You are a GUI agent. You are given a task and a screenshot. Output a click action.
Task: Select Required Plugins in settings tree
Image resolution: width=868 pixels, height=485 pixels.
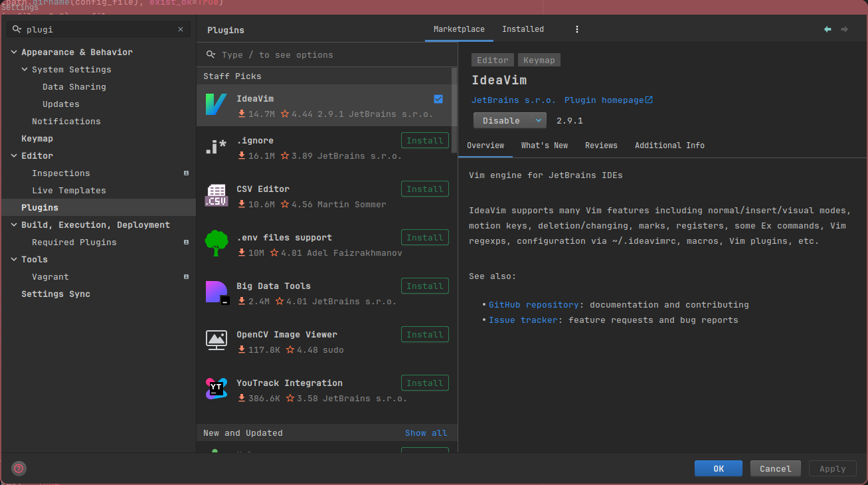tap(74, 242)
